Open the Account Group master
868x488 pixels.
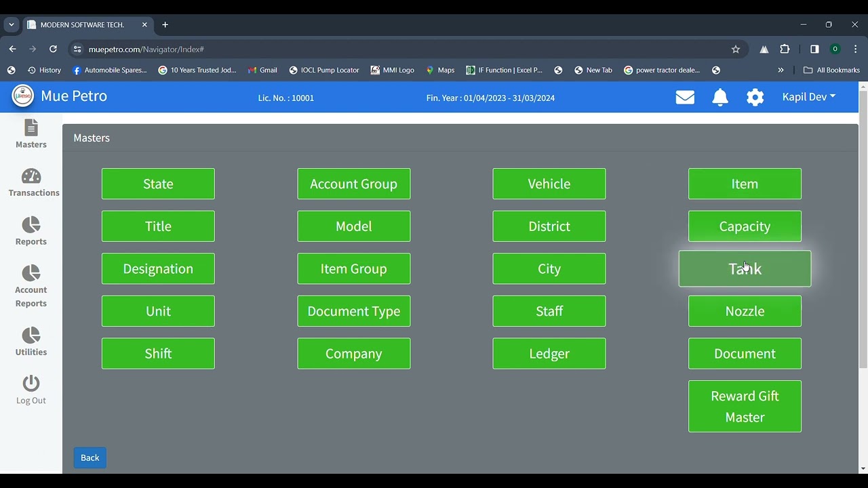tap(354, 184)
